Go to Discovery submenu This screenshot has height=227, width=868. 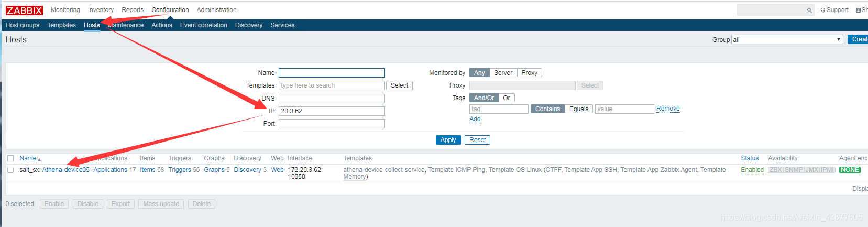click(x=249, y=25)
